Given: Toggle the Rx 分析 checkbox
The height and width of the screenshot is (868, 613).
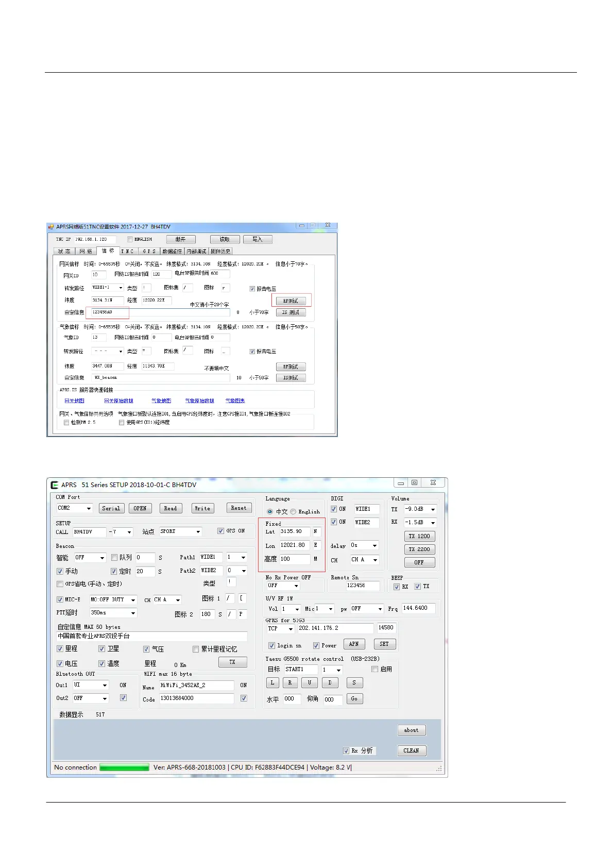Looking at the screenshot, I should tap(346, 750).
